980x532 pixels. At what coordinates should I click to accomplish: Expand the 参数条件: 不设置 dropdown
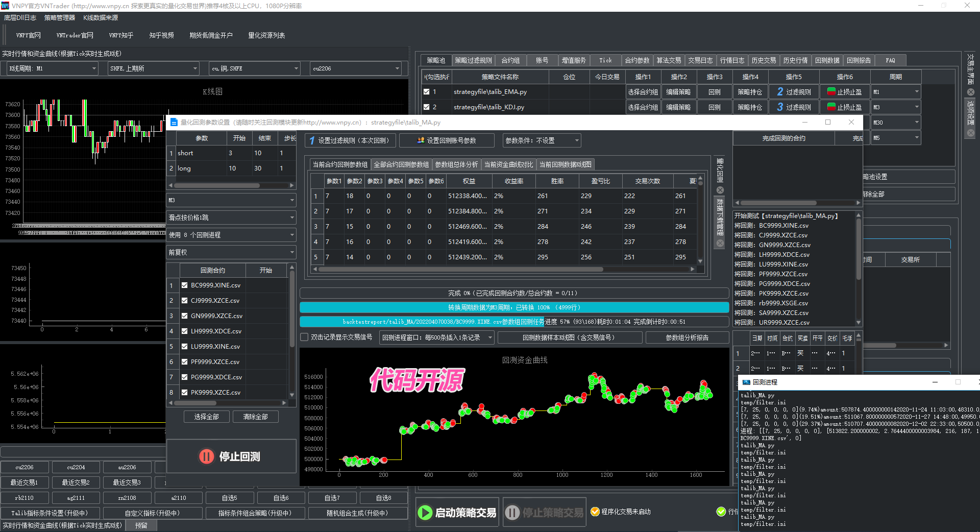point(542,140)
